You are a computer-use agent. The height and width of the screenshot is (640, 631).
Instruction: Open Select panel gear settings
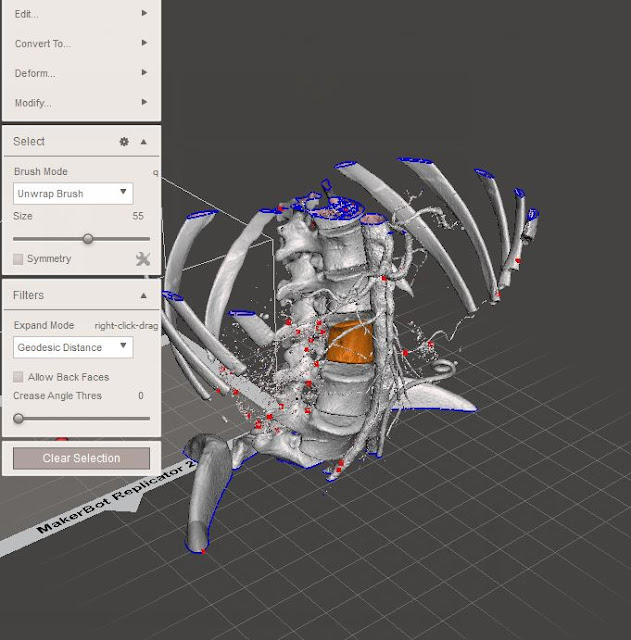point(124,142)
